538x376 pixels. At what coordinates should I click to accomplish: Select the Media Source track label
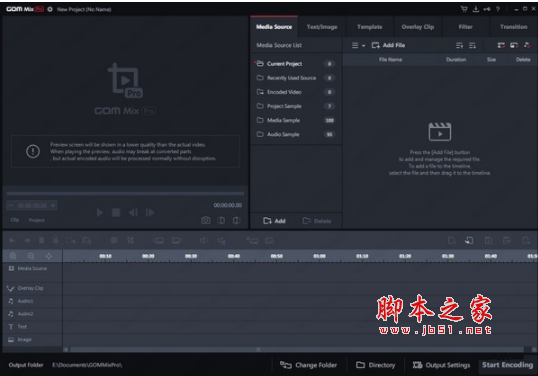[x=32, y=268]
